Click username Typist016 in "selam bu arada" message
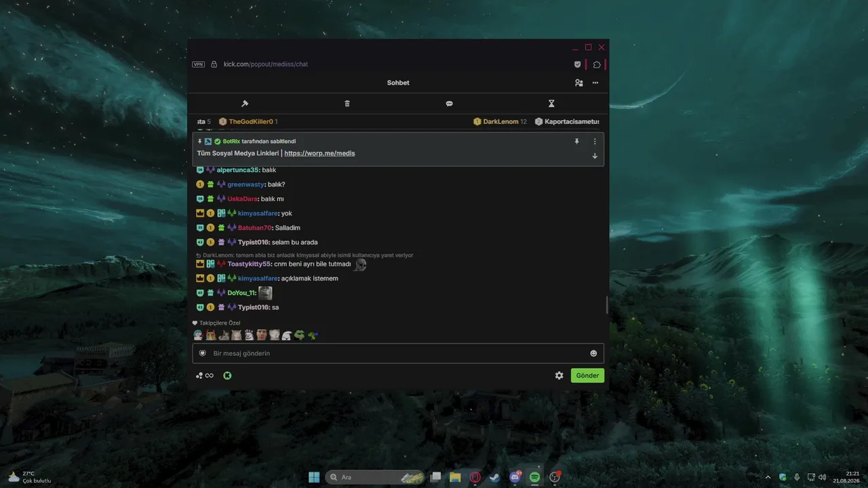The image size is (868, 488). [254, 243]
